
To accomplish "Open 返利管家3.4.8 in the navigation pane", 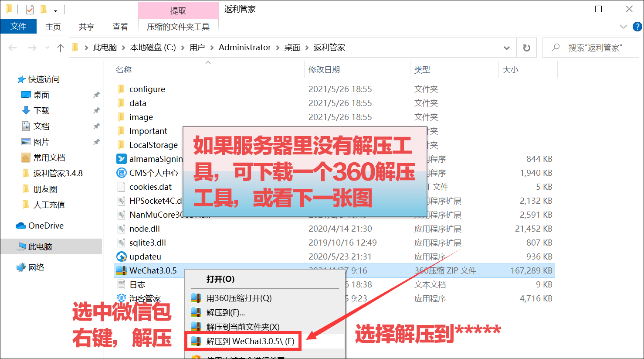I will (58, 174).
